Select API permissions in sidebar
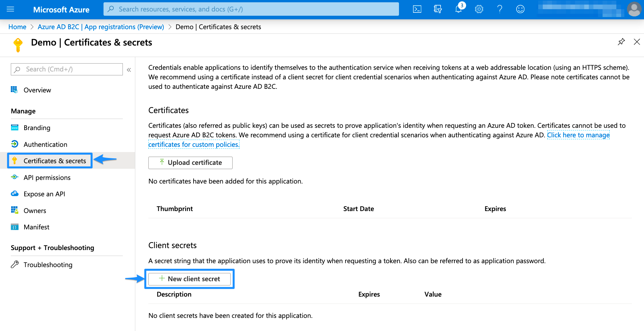 47,177
